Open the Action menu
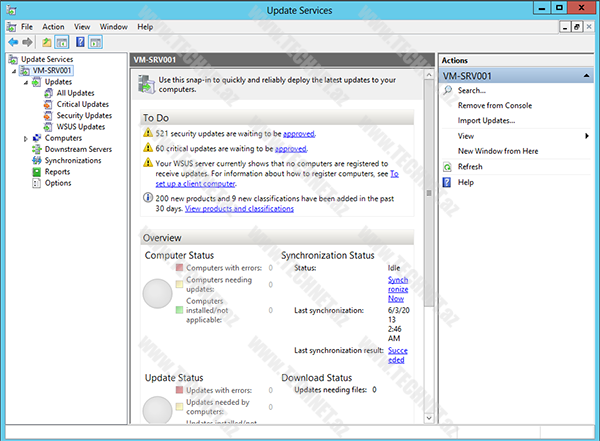Image resolution: width=600 pixels, height=441 pixels. 53,26
